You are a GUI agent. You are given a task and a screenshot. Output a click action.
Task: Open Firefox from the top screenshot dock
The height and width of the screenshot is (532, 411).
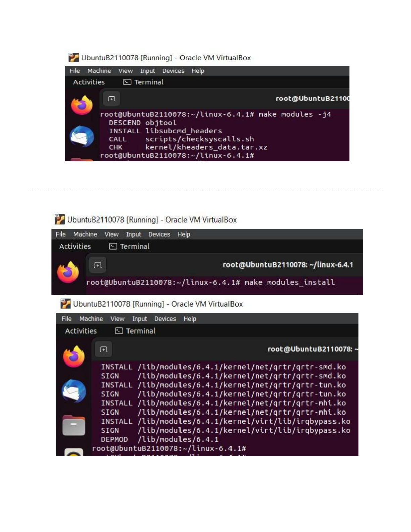82,105
